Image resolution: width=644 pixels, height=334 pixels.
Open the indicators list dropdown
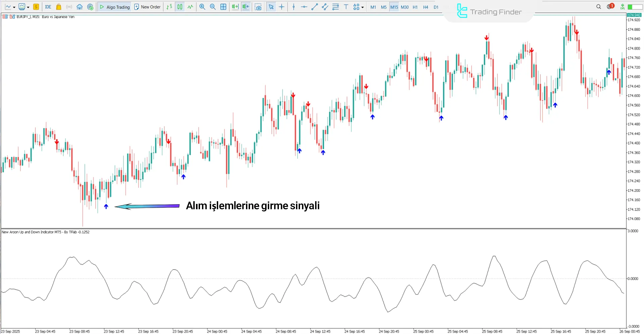pyautogui.click(x=29, y=7)
